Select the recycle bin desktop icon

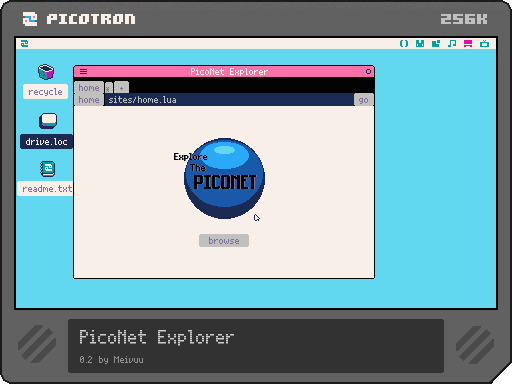click(x=46, y=72)
